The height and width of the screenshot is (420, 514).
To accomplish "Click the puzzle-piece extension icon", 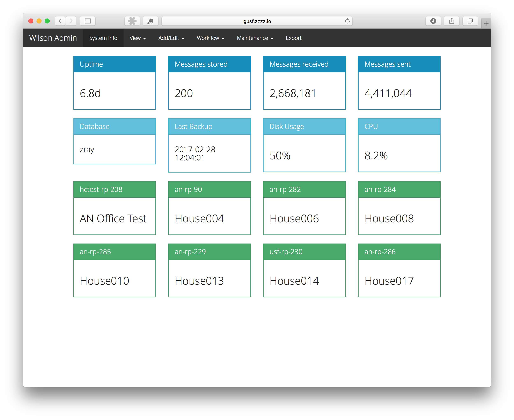I will click(132, 21).
